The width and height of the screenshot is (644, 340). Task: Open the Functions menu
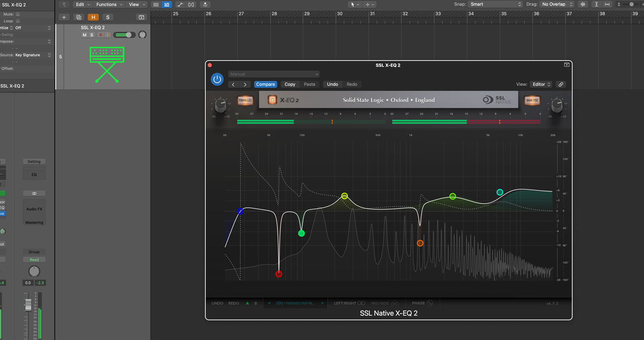coord(109,5)
